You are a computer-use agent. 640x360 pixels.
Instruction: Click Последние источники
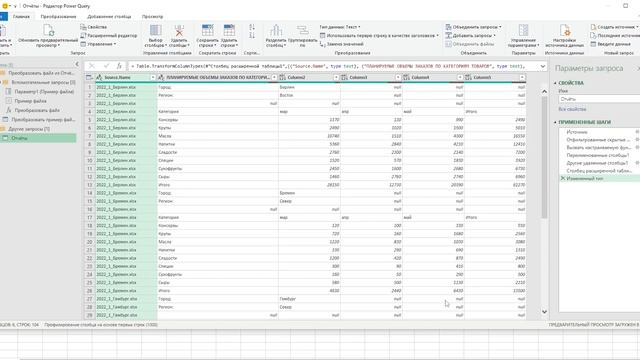[x=616, y=36]
